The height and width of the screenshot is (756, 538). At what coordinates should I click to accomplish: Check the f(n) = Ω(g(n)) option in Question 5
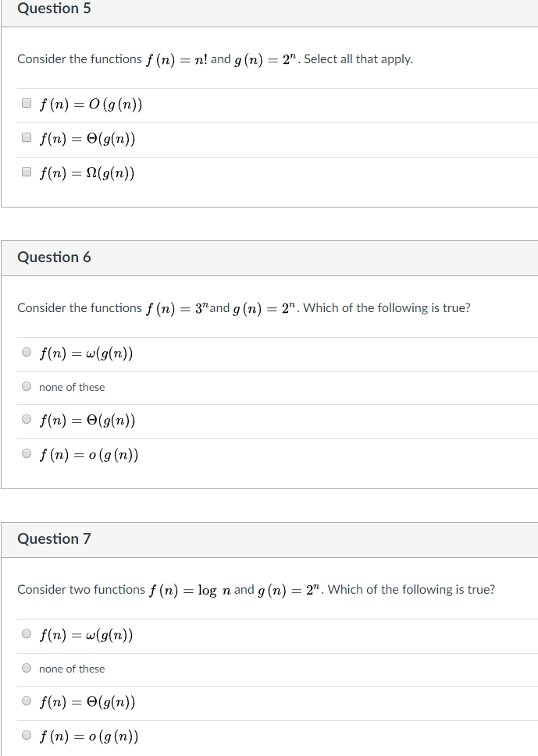25,172
